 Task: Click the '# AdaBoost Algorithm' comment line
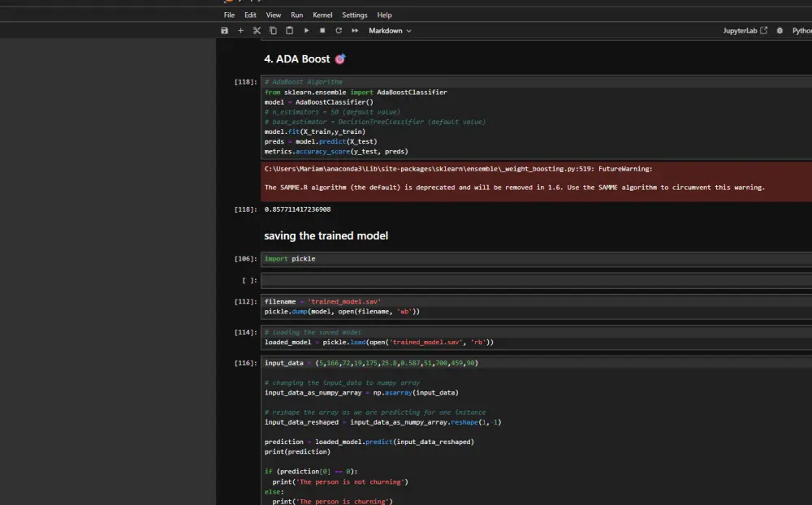[x=304, y=82]
